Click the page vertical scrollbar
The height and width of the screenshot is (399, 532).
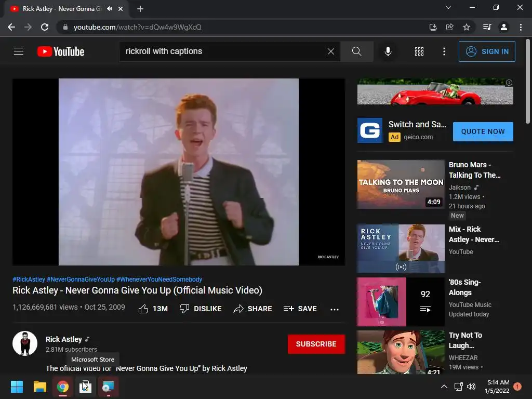point(528,82)
